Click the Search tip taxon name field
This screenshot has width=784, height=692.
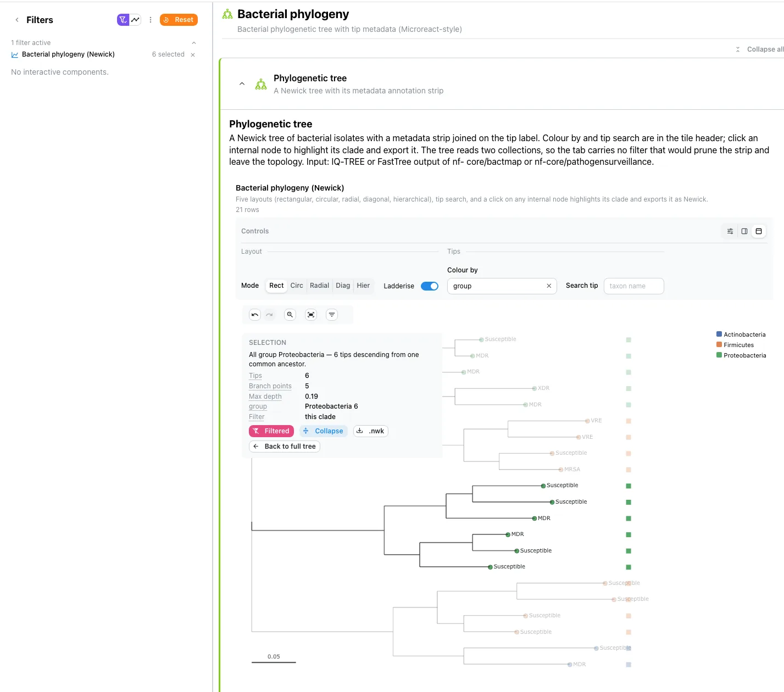click(x=634, y=286)
